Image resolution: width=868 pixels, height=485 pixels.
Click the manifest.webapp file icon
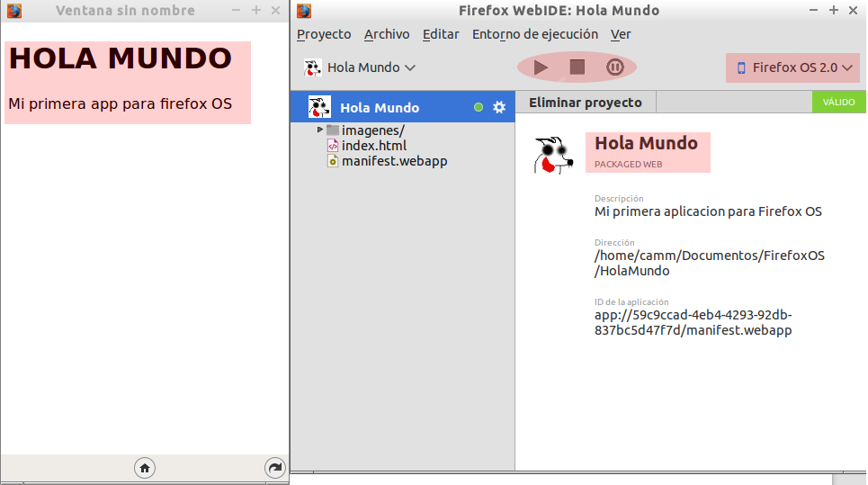333,161
